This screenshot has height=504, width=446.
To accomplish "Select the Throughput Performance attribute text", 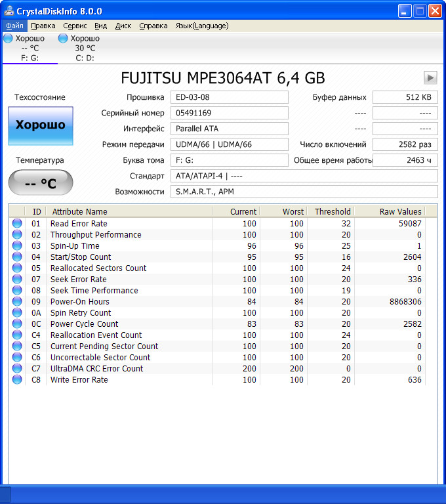I will coord(96,235).
